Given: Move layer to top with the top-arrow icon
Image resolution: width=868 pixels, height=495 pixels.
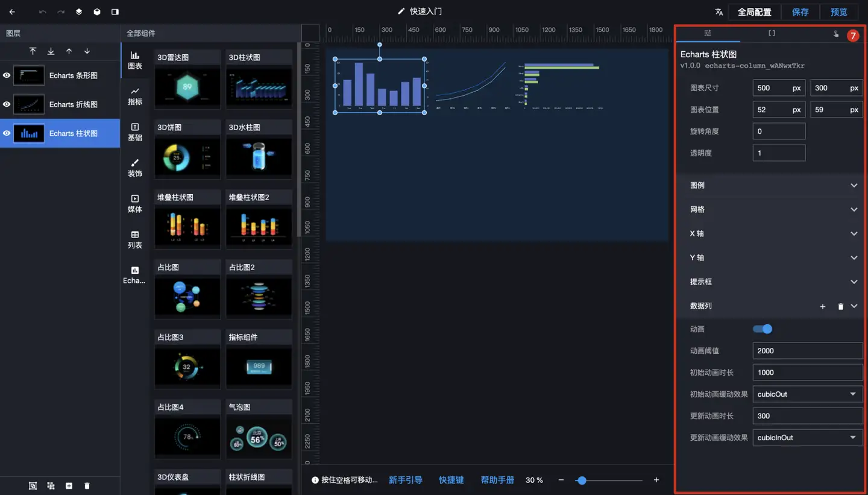Looking at the screenshot, I should [33, 51].
